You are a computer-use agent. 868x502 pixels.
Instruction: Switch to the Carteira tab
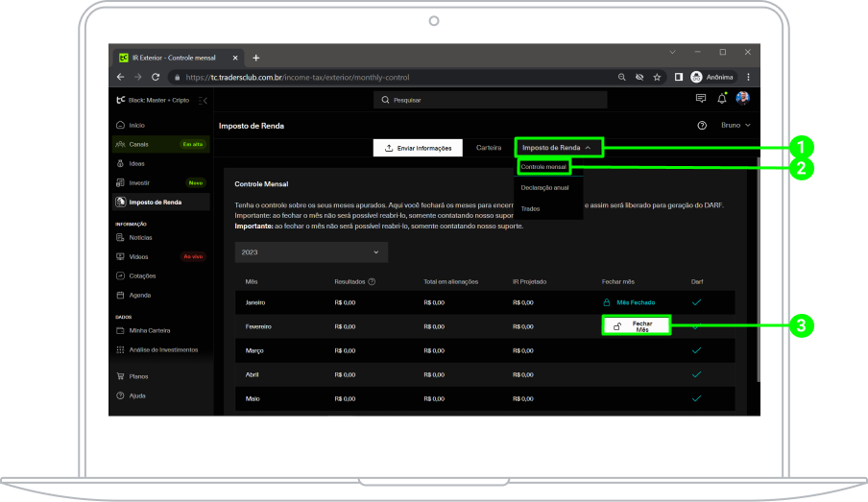pos(489,148)
